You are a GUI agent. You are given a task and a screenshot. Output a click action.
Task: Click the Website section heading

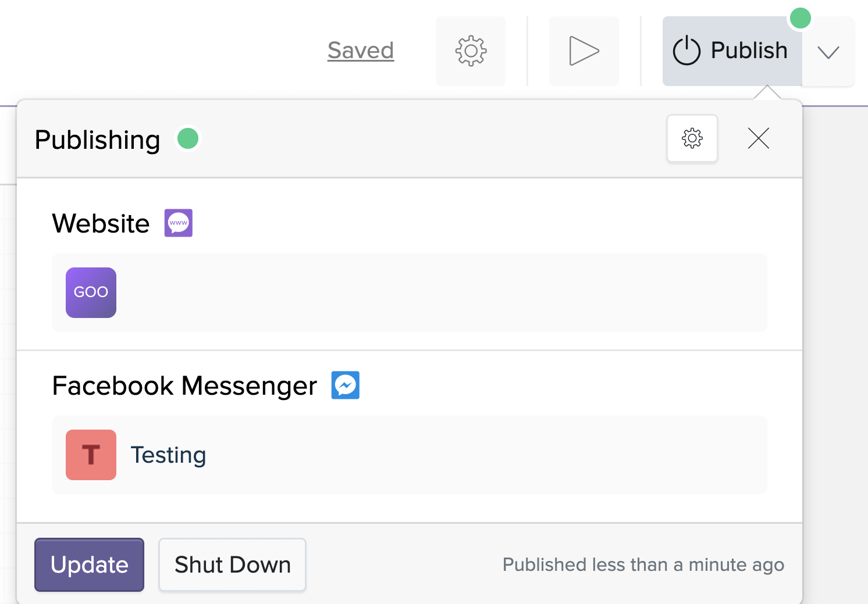click(101, 223)
